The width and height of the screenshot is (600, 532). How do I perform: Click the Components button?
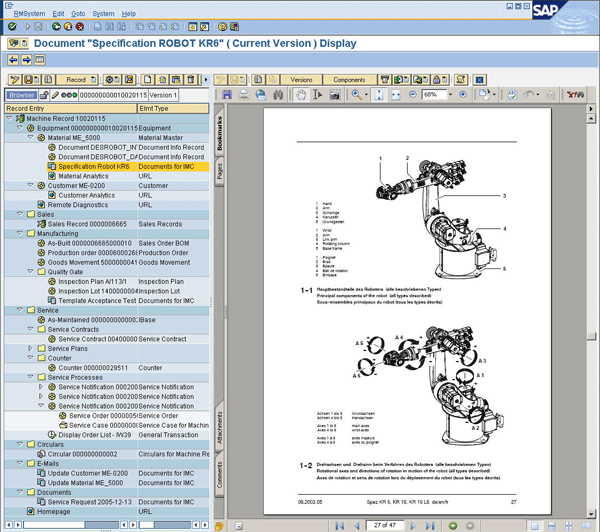349,79
